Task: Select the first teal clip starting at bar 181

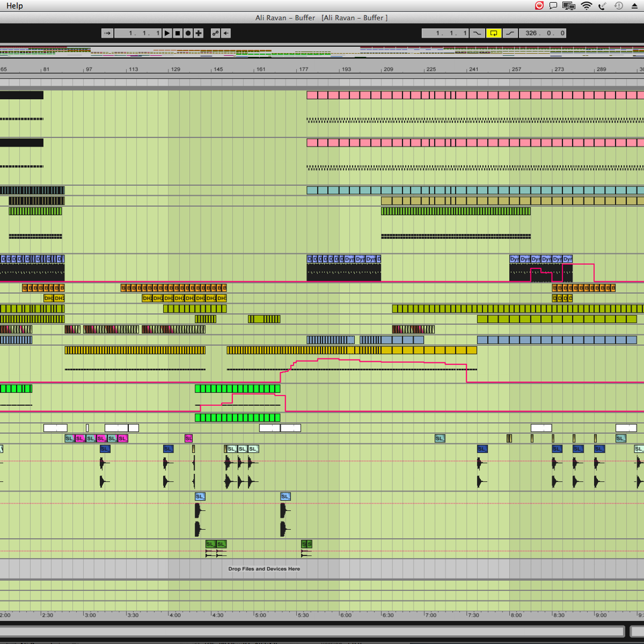Action: pos(312,190)
